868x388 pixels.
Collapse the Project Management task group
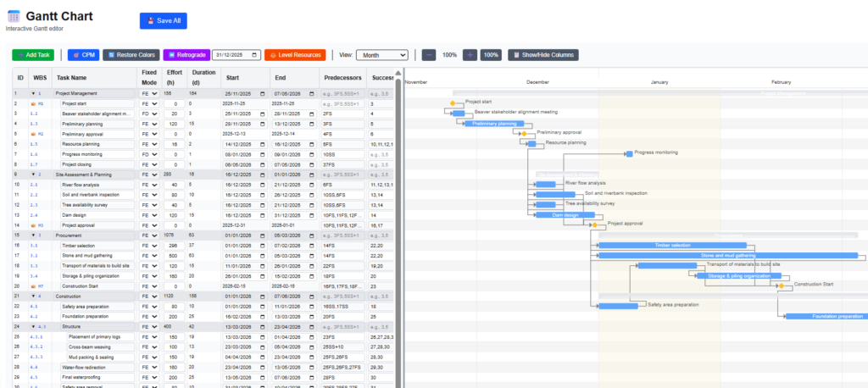click(x=33, y=93)
